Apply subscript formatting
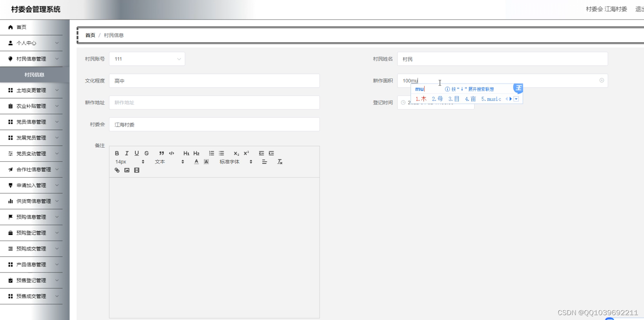644x320 pixels. click(236, 153)
